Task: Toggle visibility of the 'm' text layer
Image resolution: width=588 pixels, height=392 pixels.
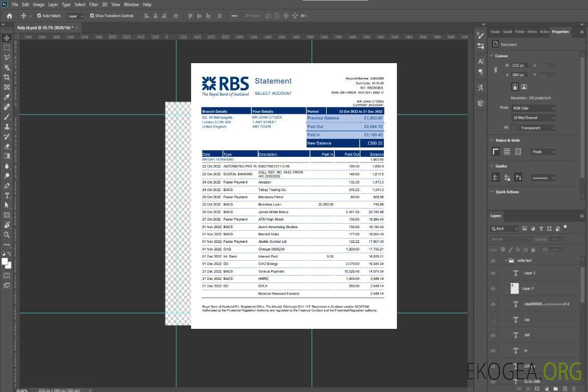Action: click(493, 351)
